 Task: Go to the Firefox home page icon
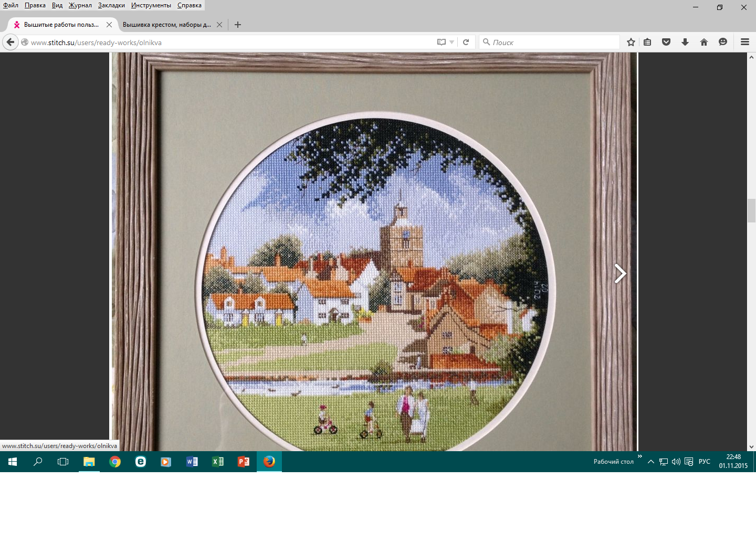(704, 42)
